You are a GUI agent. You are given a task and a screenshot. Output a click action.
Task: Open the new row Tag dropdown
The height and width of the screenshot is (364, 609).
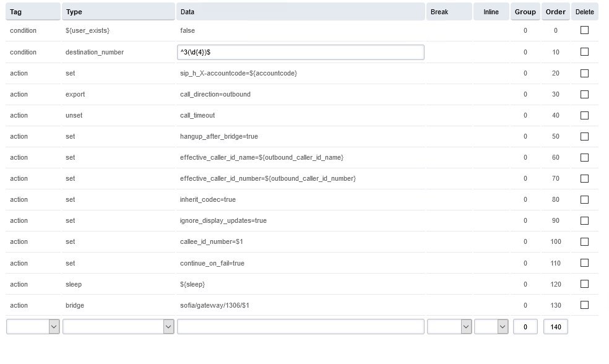[33, 327]
